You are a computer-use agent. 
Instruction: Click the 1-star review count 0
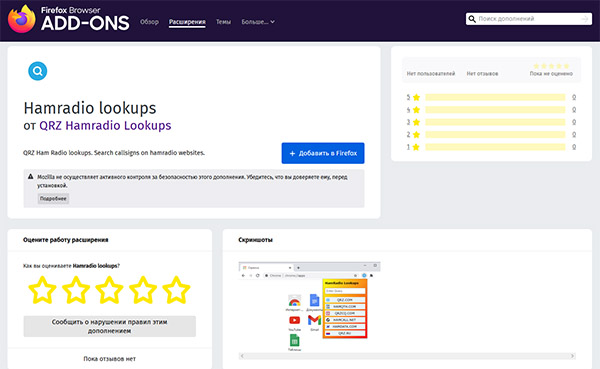pos(574,147)
